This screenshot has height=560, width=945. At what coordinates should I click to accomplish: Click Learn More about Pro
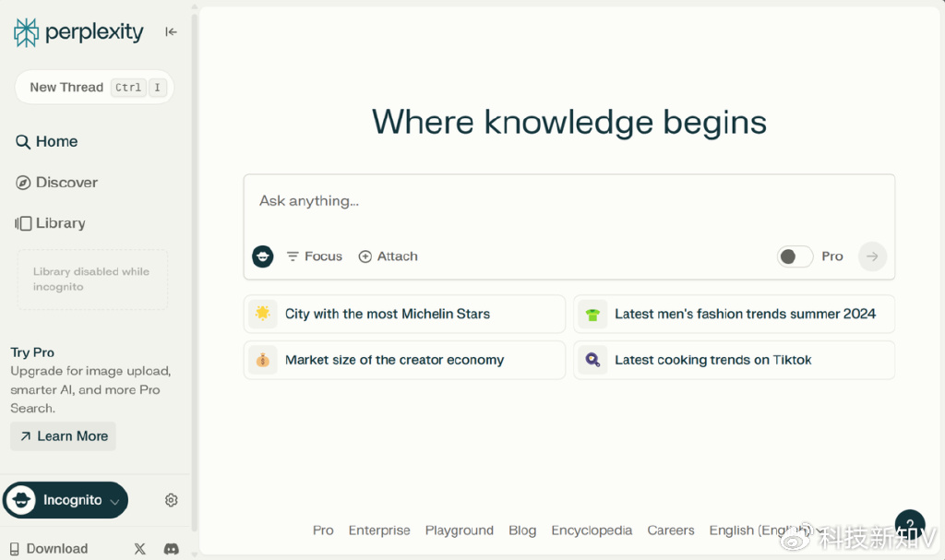coord(64,436)
